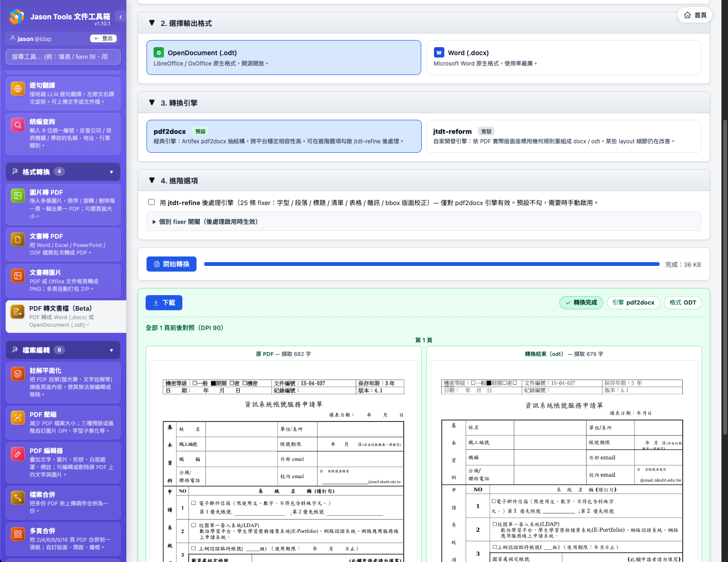This screenshot has height=562, width=728.
Task: Open the 註解平面化 layers icon
Action: (x=18, y=374)
